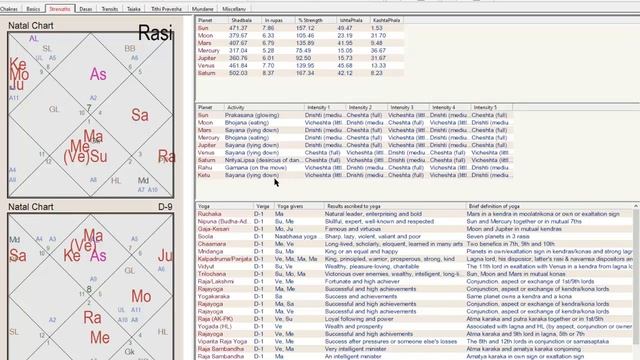Image resolution: width=640 pixels, height=360 pixels.
Task: Click the D-9 chart label
Action: (165, 207)
